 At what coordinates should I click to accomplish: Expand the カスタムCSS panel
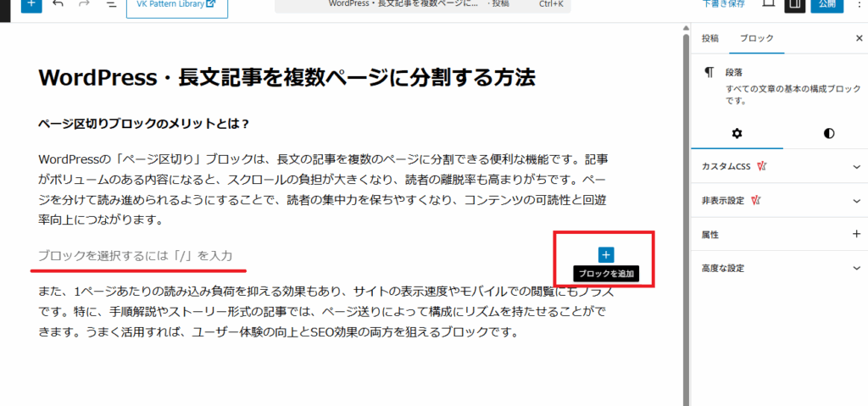[780, 167]
